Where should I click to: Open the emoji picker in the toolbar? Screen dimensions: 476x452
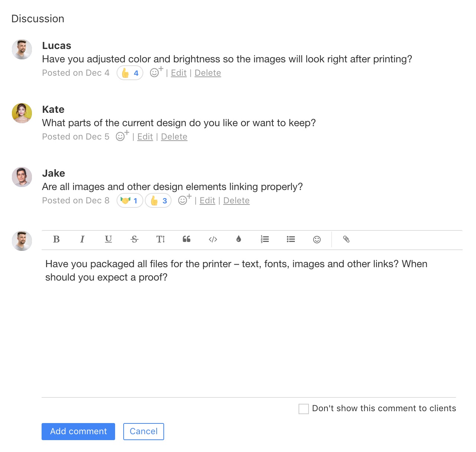point(317,239)
